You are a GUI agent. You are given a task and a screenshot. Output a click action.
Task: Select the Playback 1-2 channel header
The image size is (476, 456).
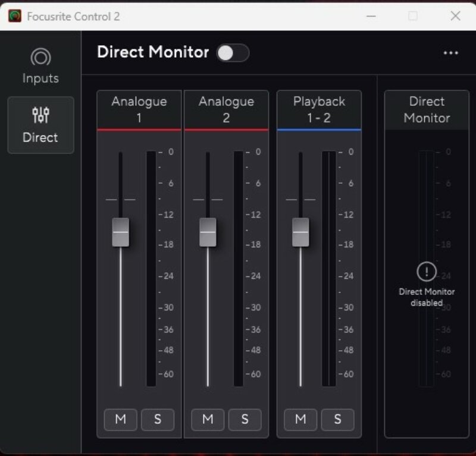click(x=319, y=110)
